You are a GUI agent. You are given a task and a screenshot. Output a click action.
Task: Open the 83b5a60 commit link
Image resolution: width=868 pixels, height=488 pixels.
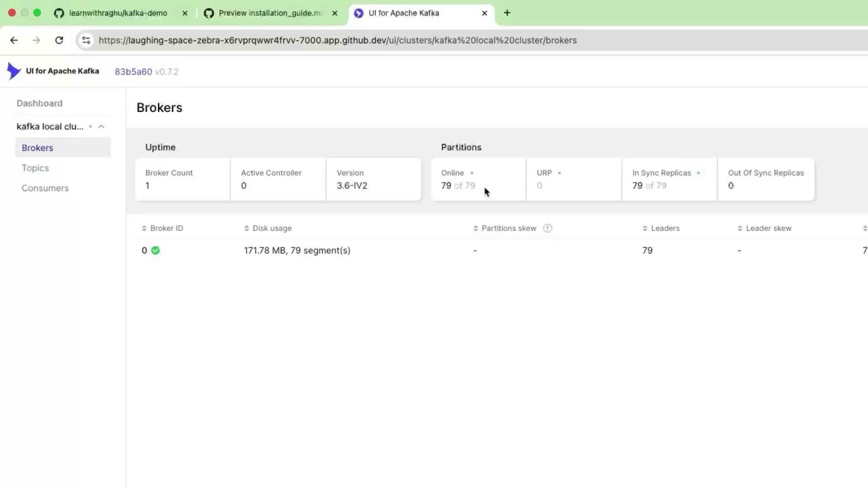click(133, 72)
